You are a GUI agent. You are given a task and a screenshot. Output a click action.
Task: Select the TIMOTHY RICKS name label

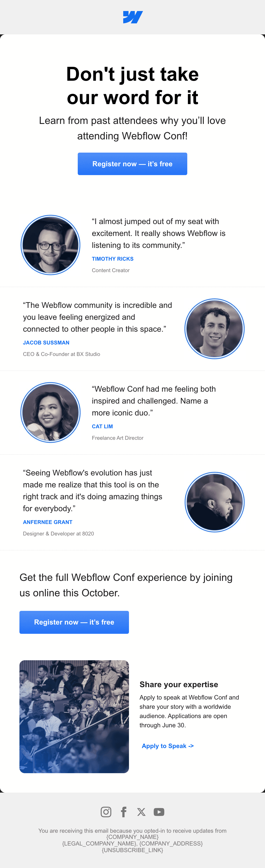click(x=112, y=259)
